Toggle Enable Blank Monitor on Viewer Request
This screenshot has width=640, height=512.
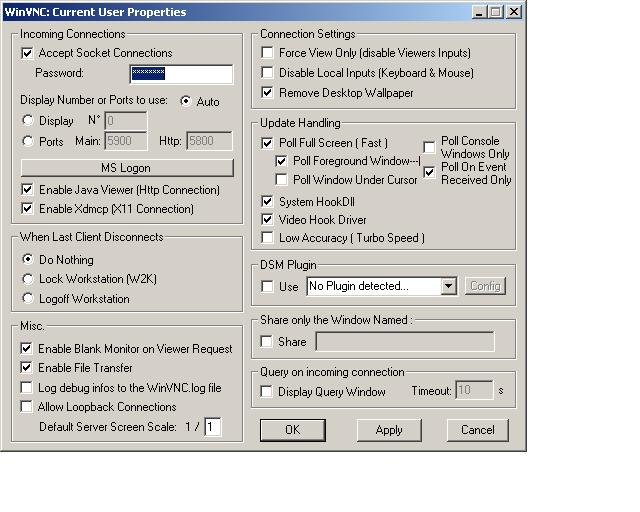tap(27, 348)
